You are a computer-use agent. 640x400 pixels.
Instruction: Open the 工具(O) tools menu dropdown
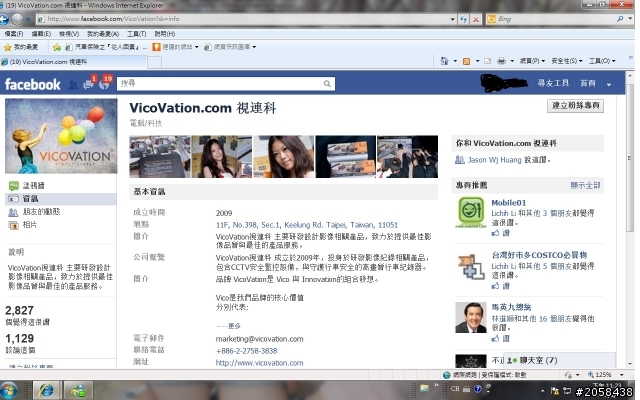[x=602, y=61]
